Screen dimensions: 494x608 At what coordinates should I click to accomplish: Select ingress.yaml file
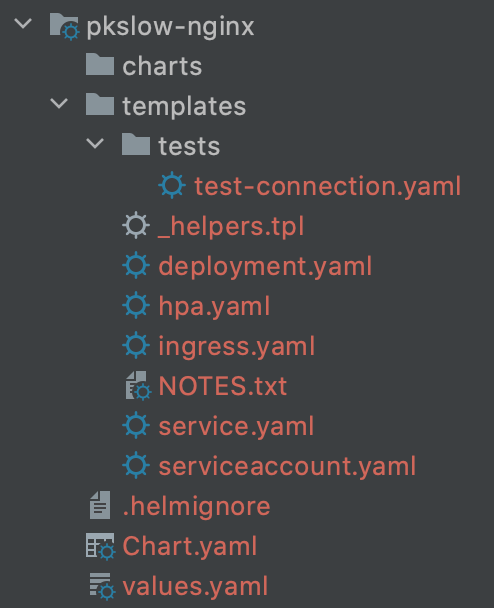(x=237, y=347)
